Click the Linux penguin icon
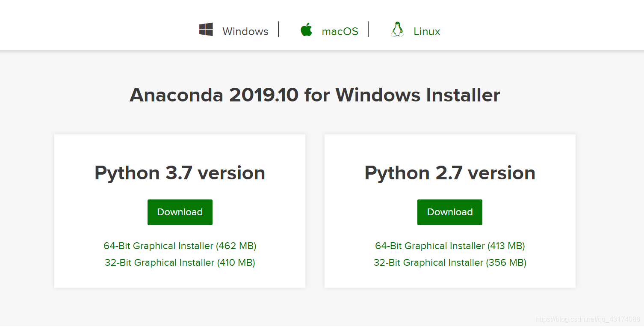 (x=397, y=29)
